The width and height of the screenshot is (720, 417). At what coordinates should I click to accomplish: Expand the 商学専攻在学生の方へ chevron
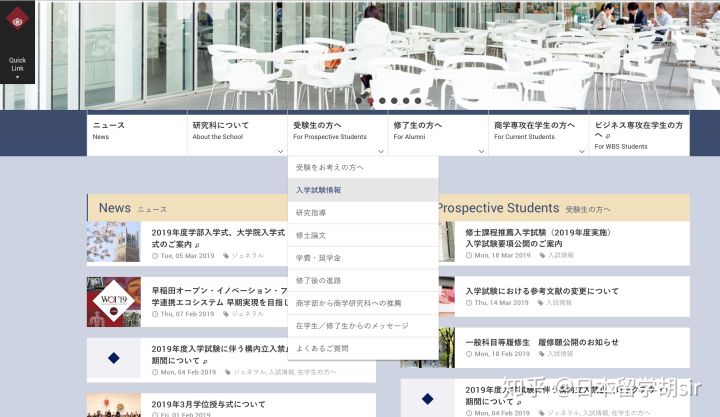point(582,151)
